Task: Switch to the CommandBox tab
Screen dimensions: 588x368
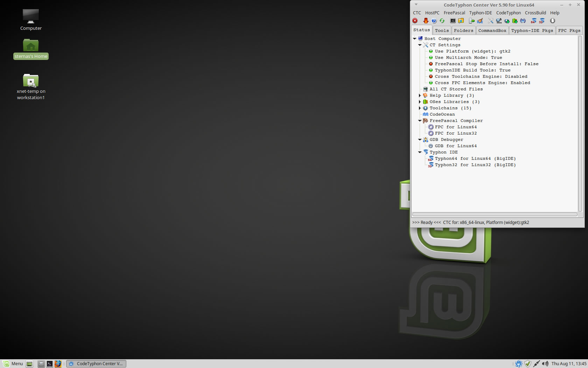Action: click(492, 30)
